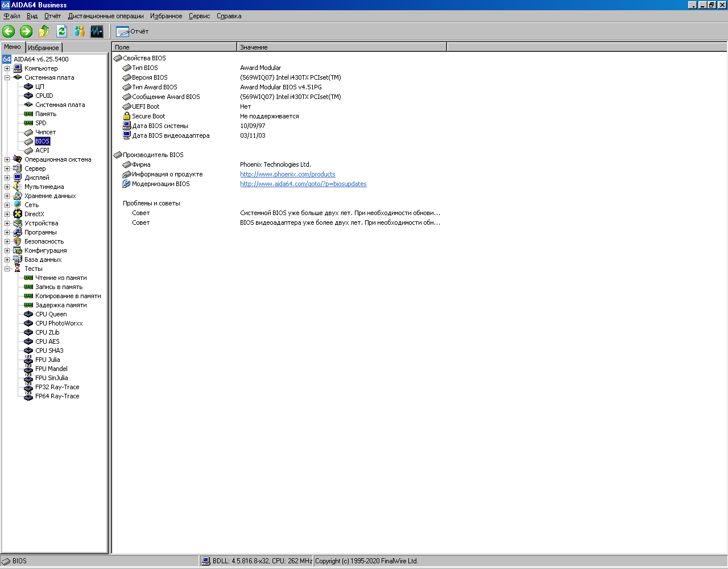This screenshot has height=569, width=728.
Task: Click the Copyright FinalWire status bar text
Action: pos(366,561)
